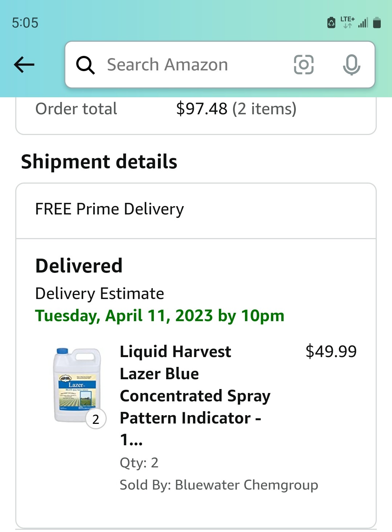Tap the Delivered status heading
The height and width of the screenshot is (532, 392).
click(79, 266)
